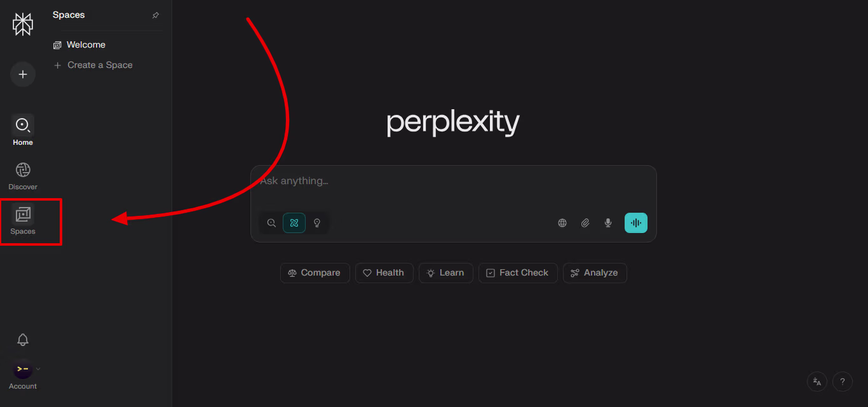Select the Research mode icon in the mode switcher

pyautogui.click(x=294, y=223)
